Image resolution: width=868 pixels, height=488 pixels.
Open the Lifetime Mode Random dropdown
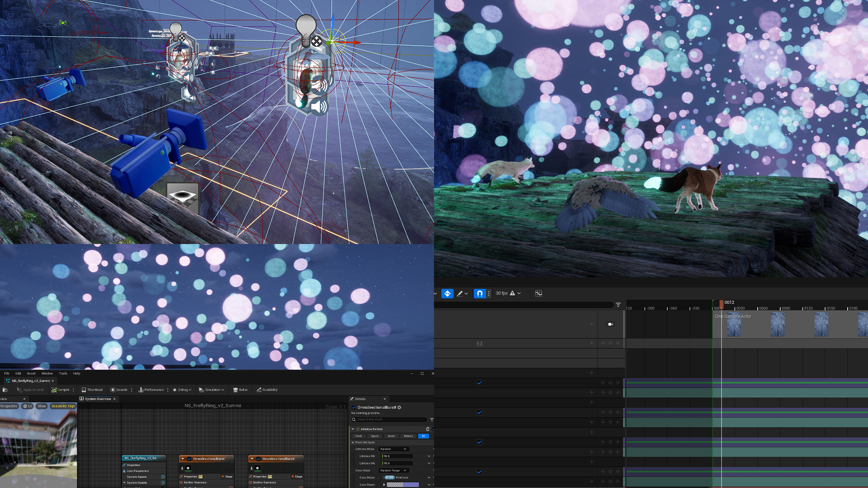393,449
